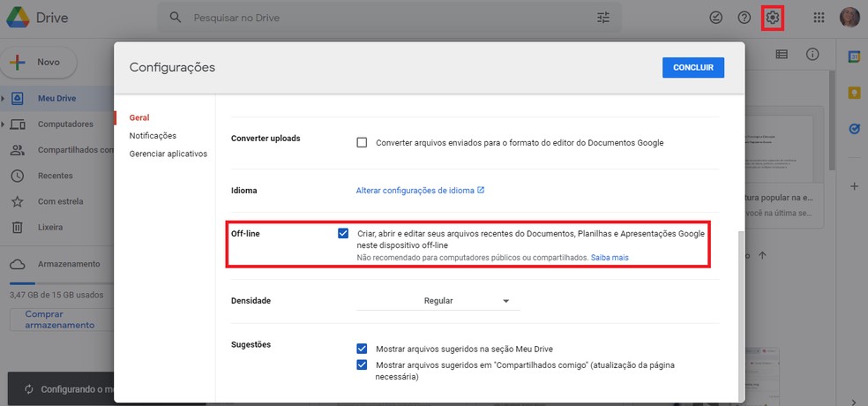Open the Saiba mais link
Image resolution: width=868 pixels, height=406 pixels.
610,258
